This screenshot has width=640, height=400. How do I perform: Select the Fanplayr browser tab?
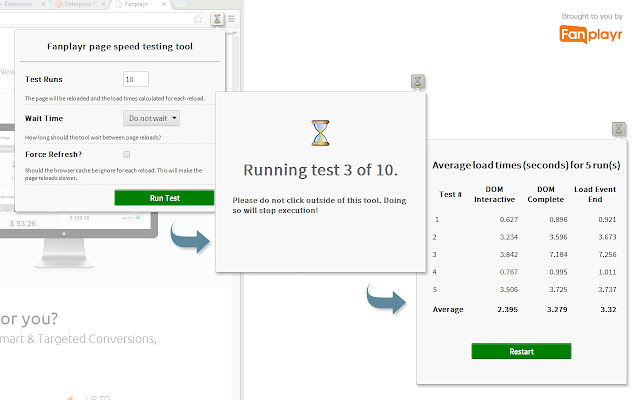click(136, 4)
